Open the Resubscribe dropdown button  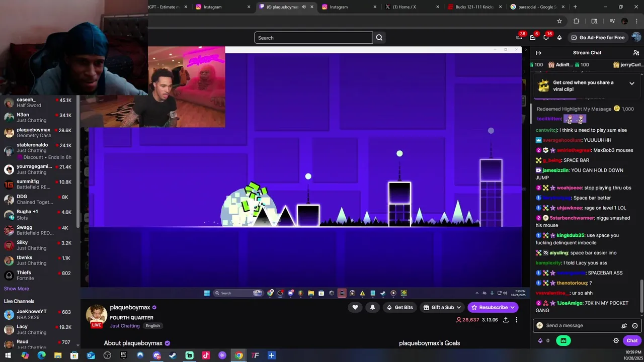click(493, 307)
